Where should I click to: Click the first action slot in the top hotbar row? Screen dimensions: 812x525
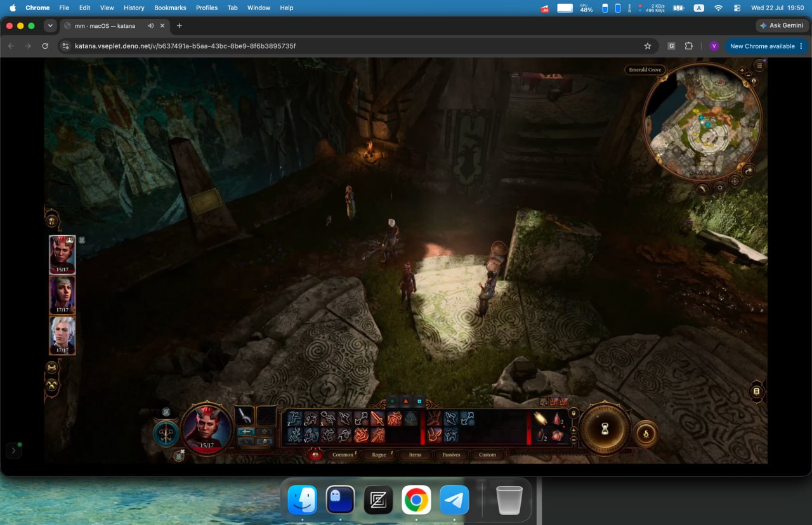(x=294, y=418)
